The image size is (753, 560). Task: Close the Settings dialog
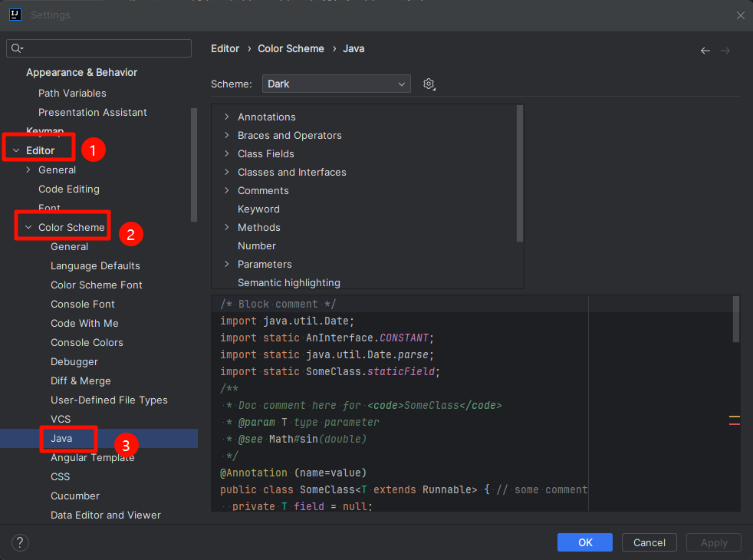click(x=741, y=15)
